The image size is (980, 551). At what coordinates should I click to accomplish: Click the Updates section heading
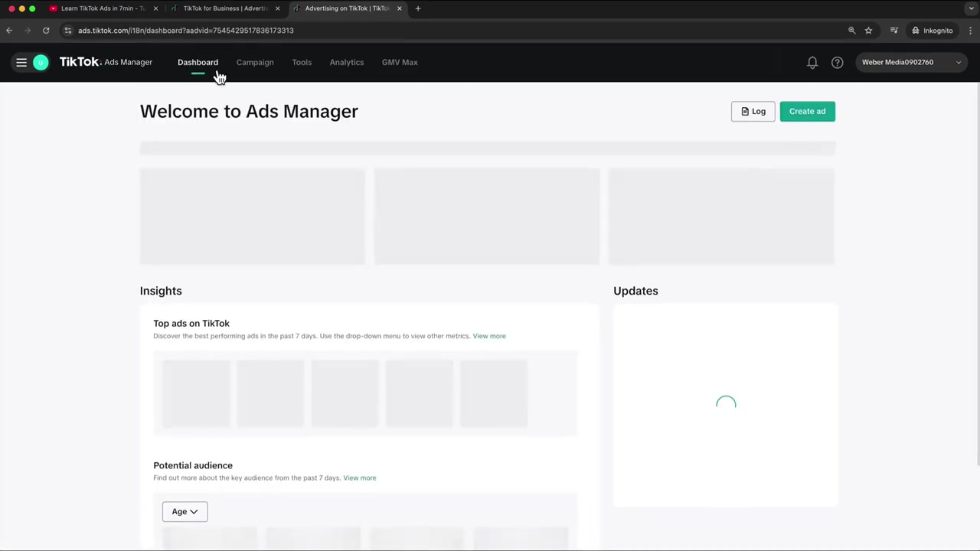[x=635, y=291]
